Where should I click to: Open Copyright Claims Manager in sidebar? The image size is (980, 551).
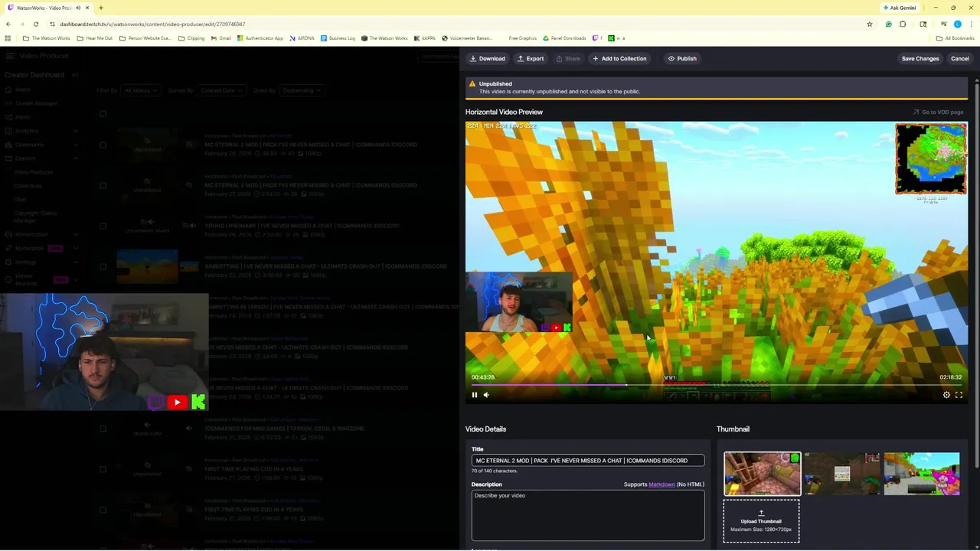[x=35, y=217]
